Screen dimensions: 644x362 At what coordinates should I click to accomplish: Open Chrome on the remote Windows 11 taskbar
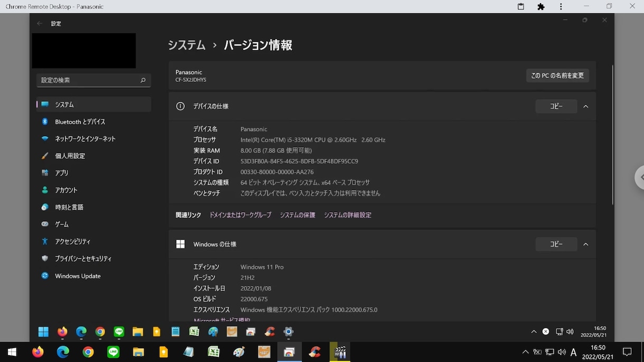(100, 332)
